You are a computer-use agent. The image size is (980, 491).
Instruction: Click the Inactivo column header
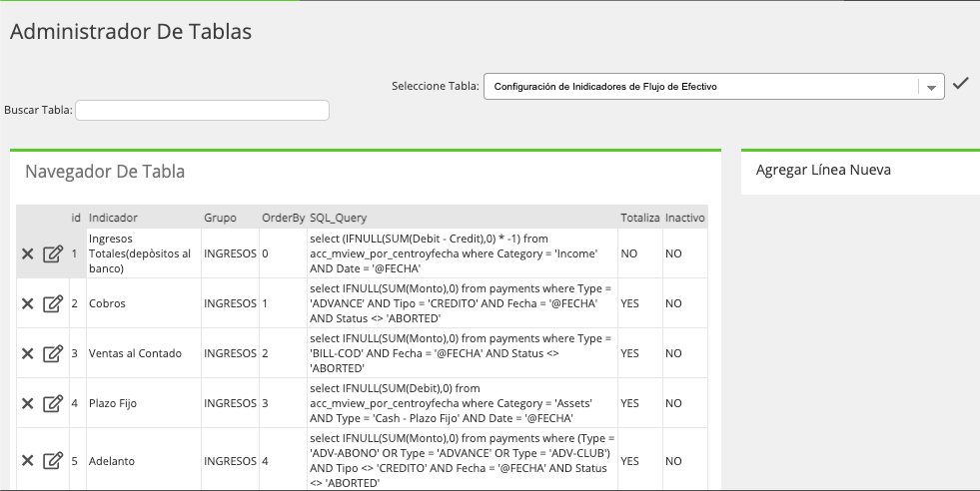685,218
